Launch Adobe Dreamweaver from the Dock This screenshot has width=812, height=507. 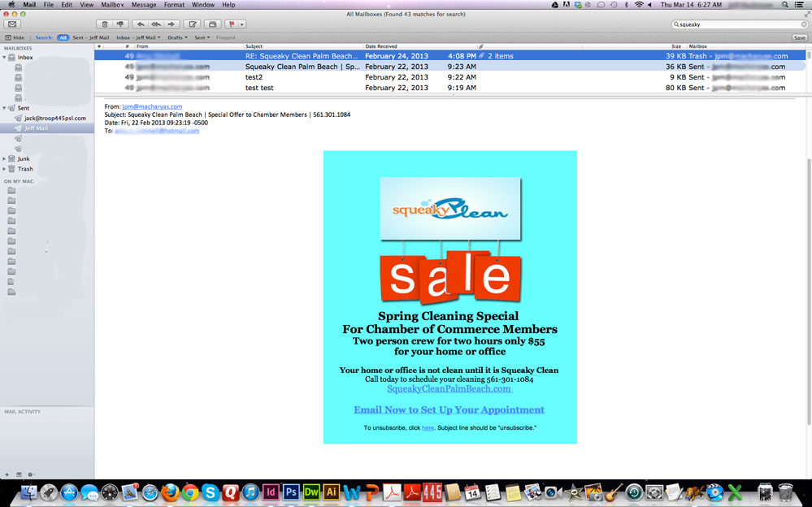pos(311,492)
